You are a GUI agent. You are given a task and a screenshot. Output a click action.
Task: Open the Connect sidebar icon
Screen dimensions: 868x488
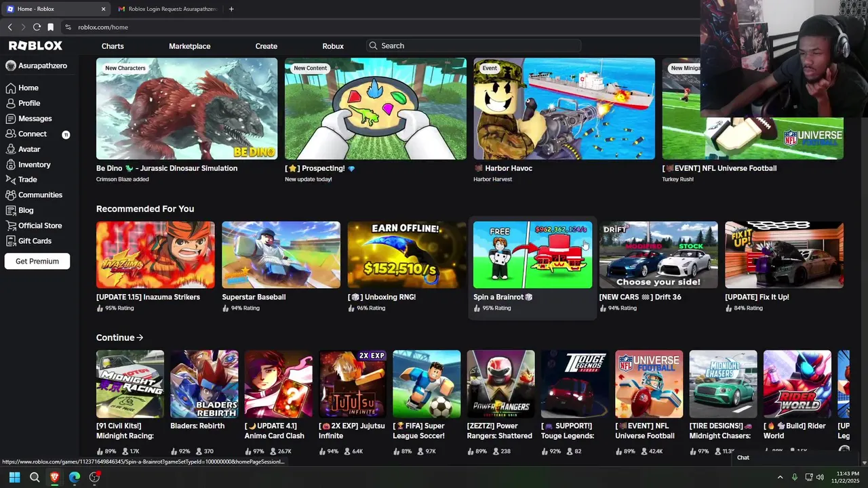(11, 134)
